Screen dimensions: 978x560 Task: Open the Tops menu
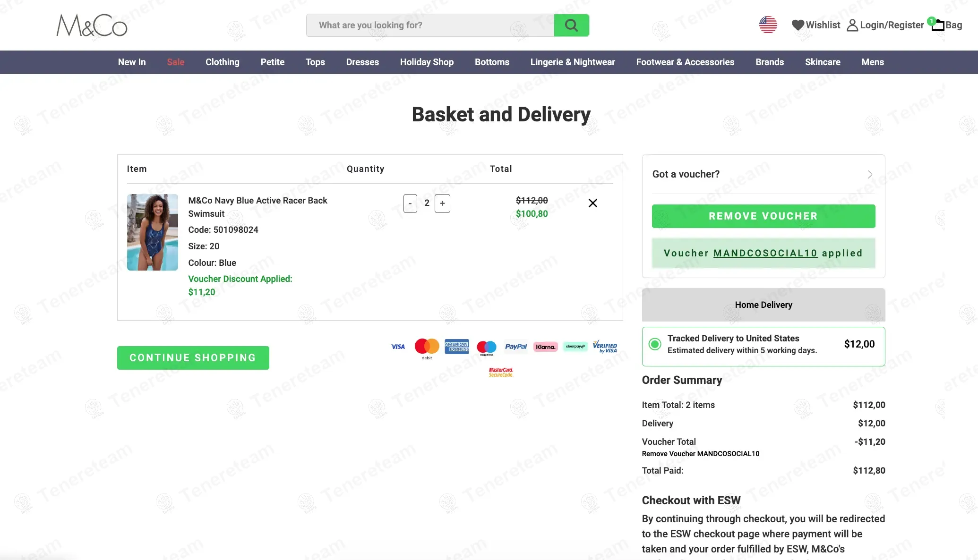(315, 62)
